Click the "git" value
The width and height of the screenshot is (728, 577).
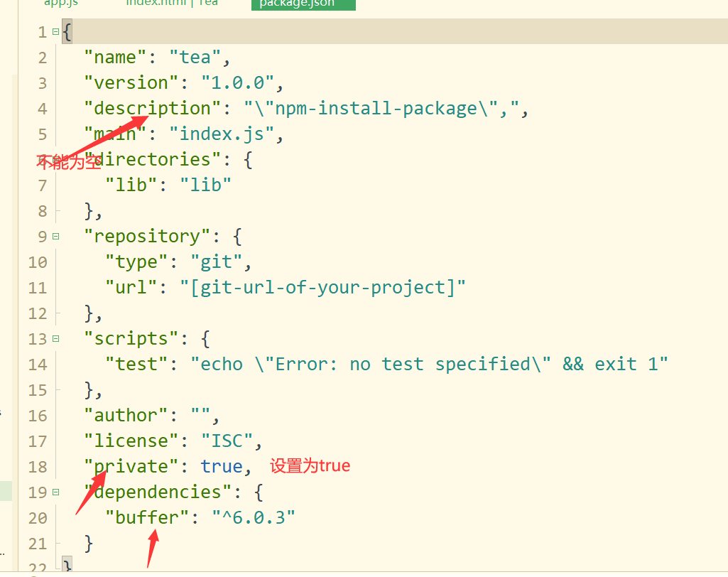217,262
